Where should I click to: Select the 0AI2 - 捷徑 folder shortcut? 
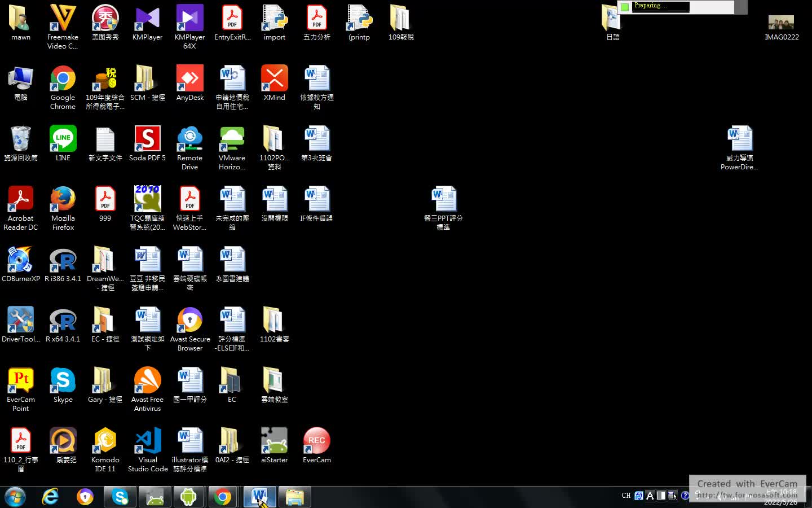coord(232,445)
